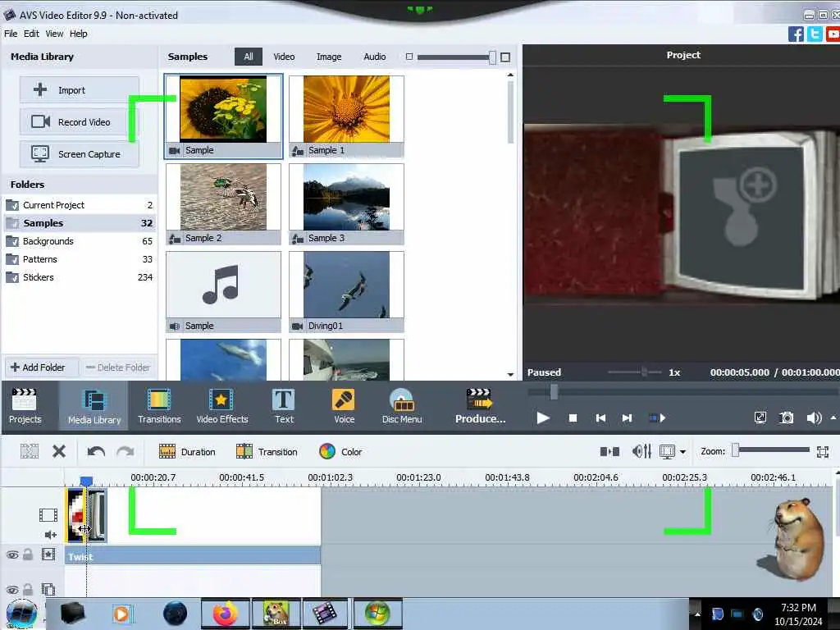The height and width of the screenshot is (630, 840).
Task: Start Screen Capture
Action: click(80, 154)
